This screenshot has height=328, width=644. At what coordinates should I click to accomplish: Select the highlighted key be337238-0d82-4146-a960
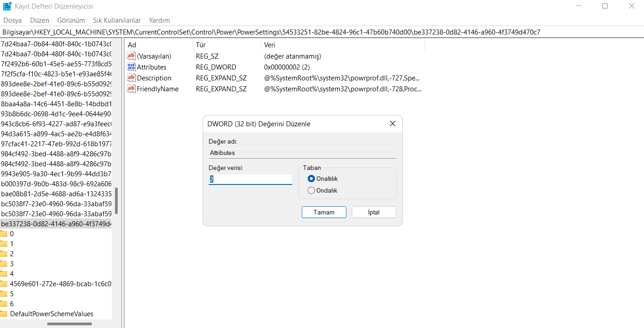click(x=56, y=224)
